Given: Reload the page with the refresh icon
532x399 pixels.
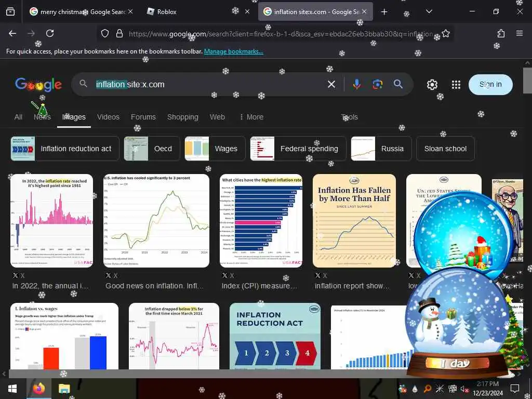Looking at the screenshot, I should click(50, 33).
